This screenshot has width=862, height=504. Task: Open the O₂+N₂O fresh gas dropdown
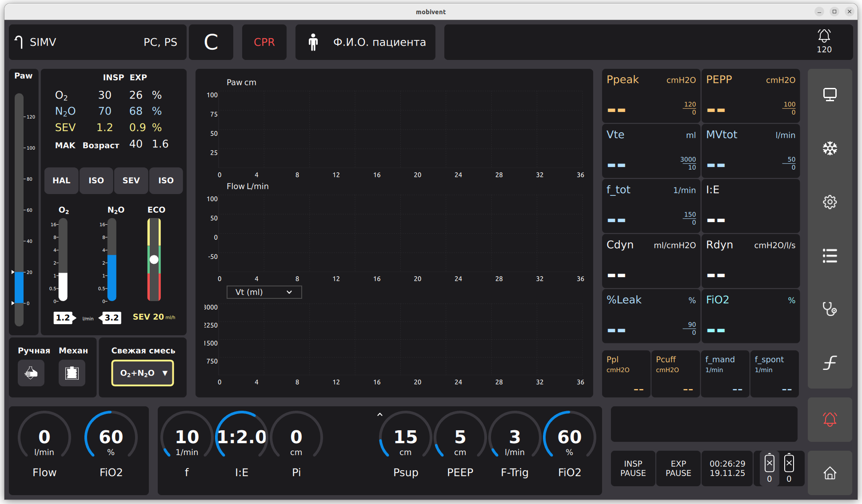(143, 373)
